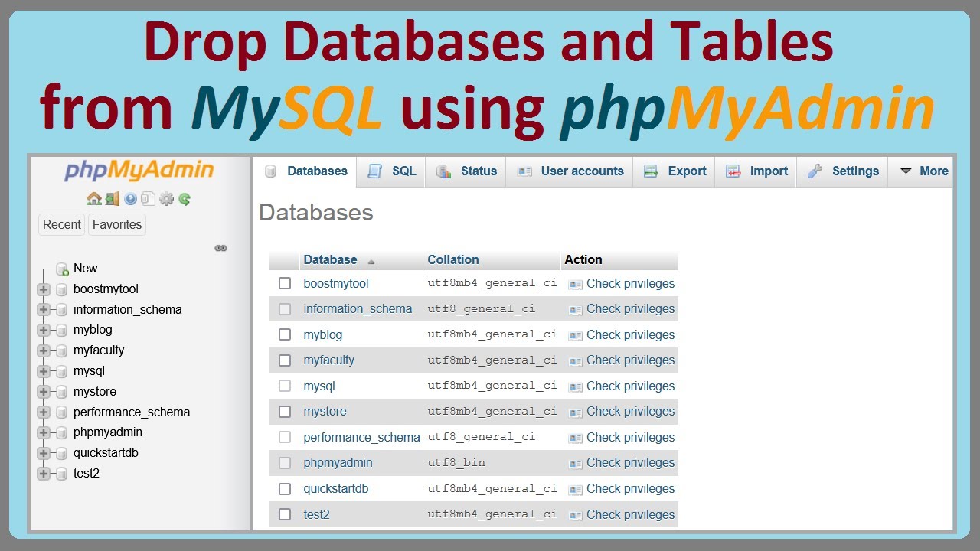Expand phpmyadmin node in navigation tree
980x551 pixels.
[44, 432]
